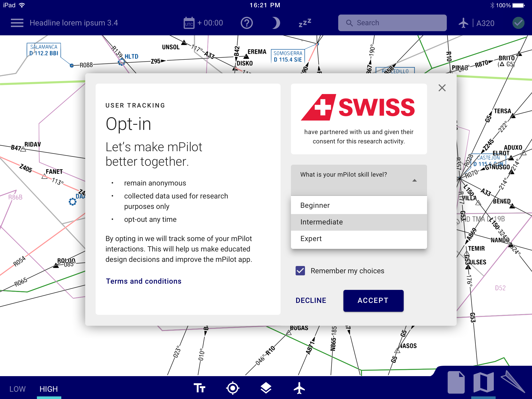Tap the sleep zzz icon
The height and width of the screenshot is (399, 532).
pyautogui.click(x=305, y=23)
